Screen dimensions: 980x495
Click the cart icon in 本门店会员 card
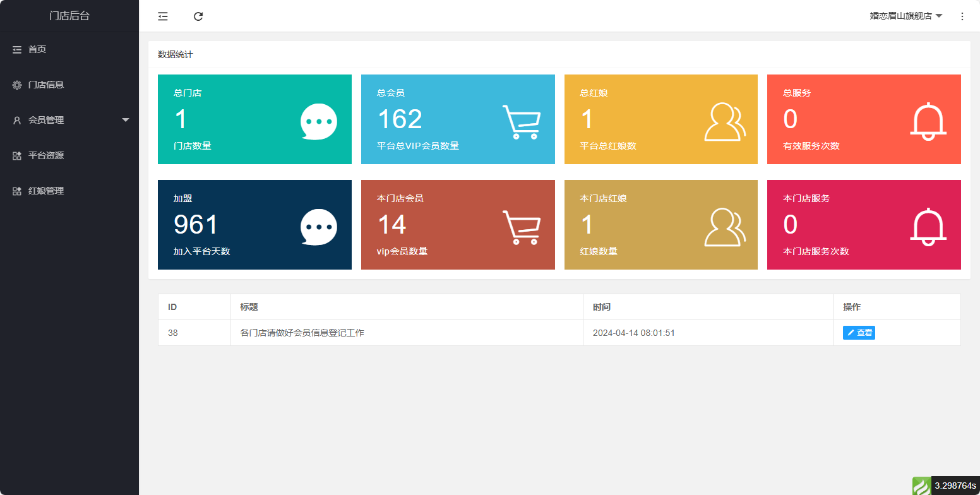pyautogui.click(x=522, y=227)
